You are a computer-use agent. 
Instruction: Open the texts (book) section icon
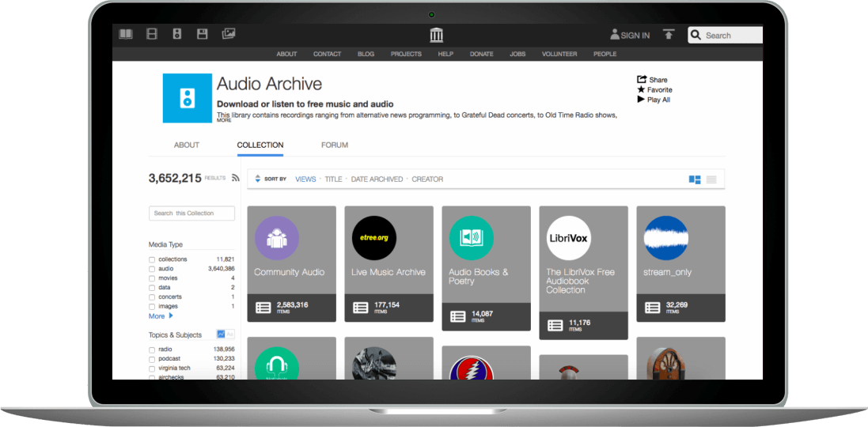click(126, 34)
